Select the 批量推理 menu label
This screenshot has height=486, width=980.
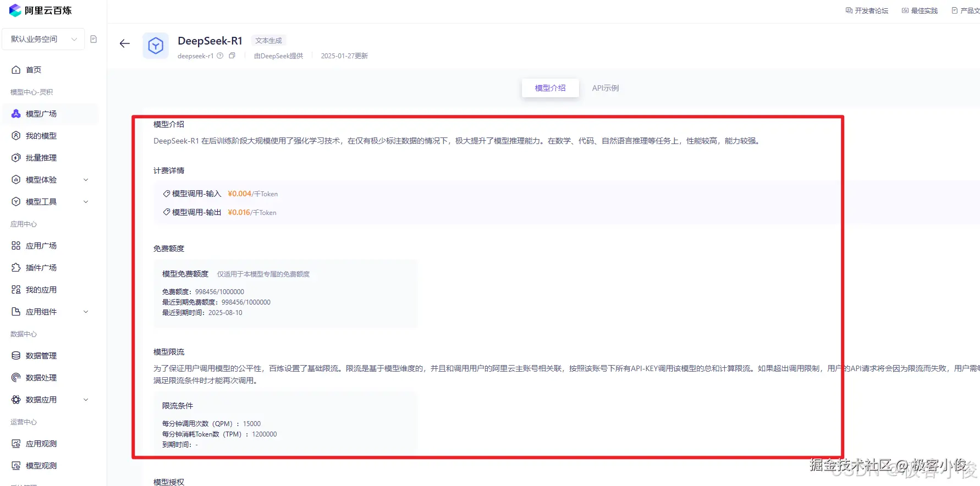click(41, 158)
